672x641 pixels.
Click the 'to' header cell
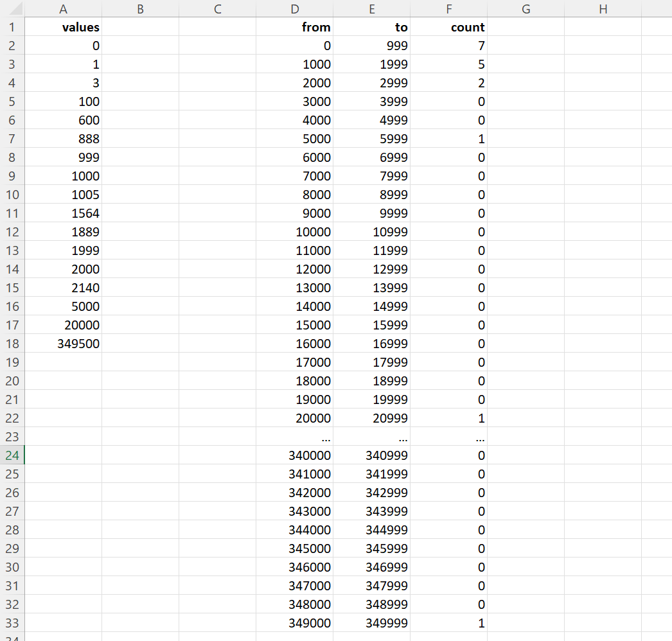click(371, 27)
